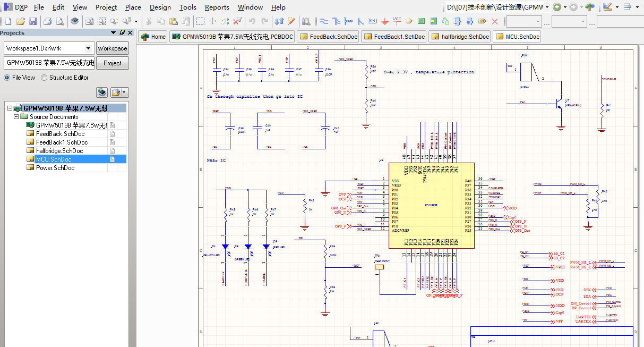Select FeedBack.SchDoc in the project tree
644x347 pixels.
(60, 133)
